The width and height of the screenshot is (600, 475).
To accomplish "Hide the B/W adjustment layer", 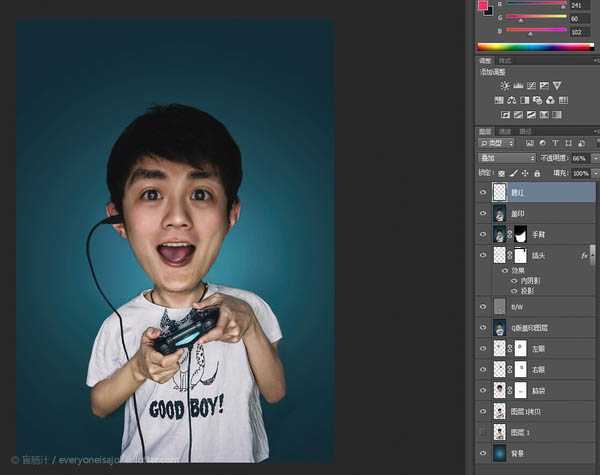I will (483, 307).
